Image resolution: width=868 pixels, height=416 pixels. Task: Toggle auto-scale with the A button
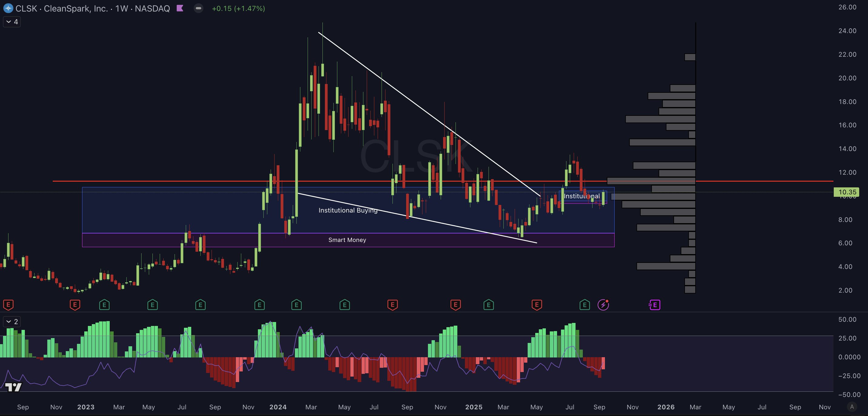pyautogui.click(x=852, y=407)
